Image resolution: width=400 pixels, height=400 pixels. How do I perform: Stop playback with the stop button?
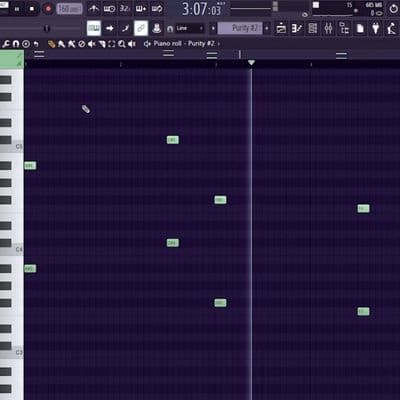(32, 9)
